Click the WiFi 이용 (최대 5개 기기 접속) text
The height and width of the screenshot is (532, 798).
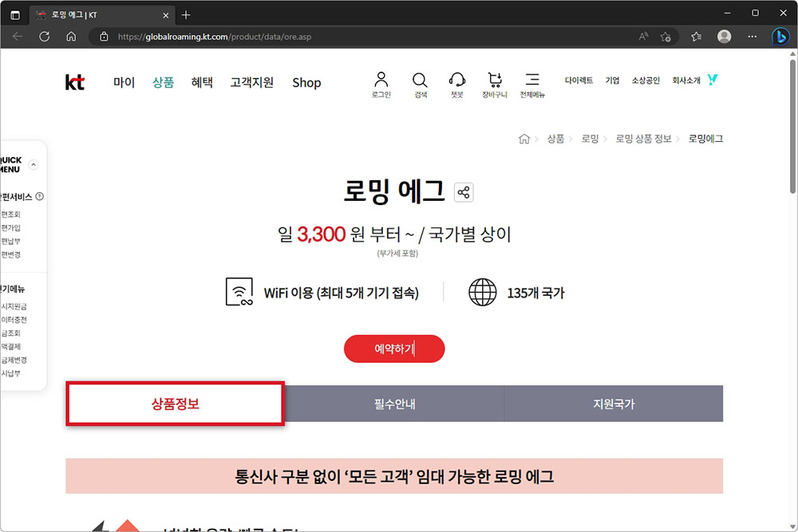(x=341, y=293)
